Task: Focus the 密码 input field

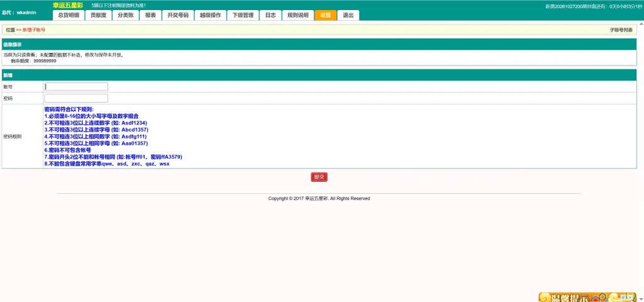Action: [x=76, y=98]
